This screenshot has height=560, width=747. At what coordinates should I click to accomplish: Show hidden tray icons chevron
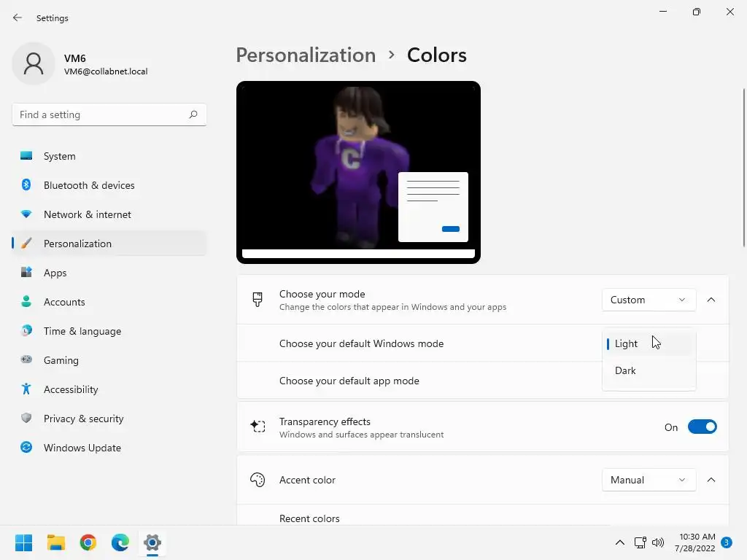point(620,542)
